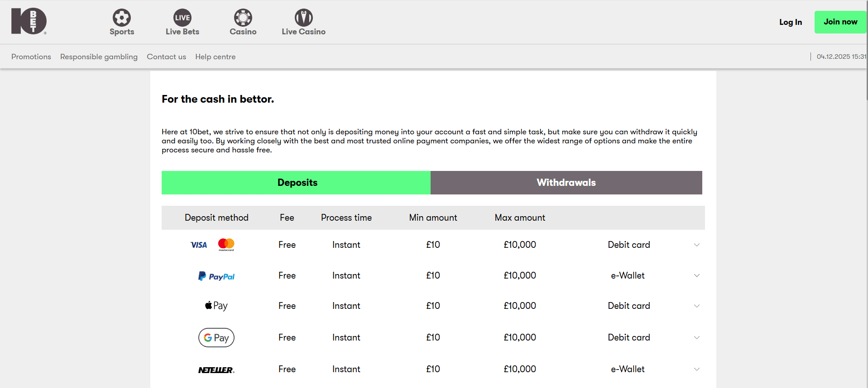The height and width of the screenshot is (388, 868).
Task: Open the Live Casino icon
Action: coord(304,18)
